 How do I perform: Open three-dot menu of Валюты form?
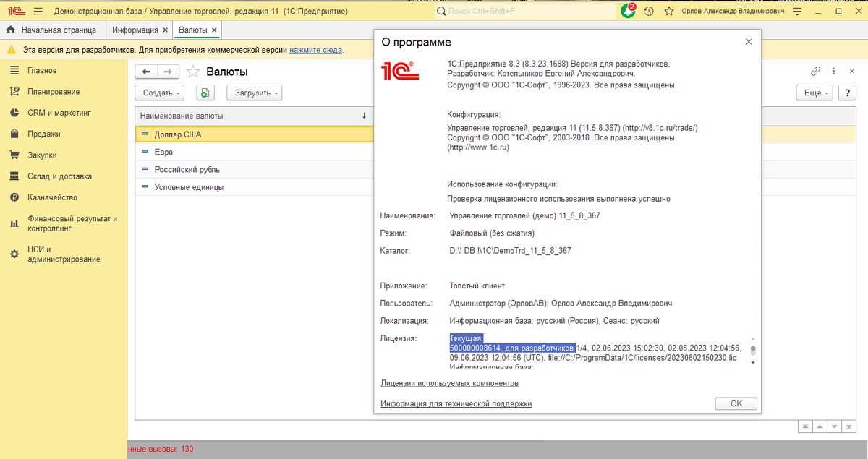tap(833, 71)
